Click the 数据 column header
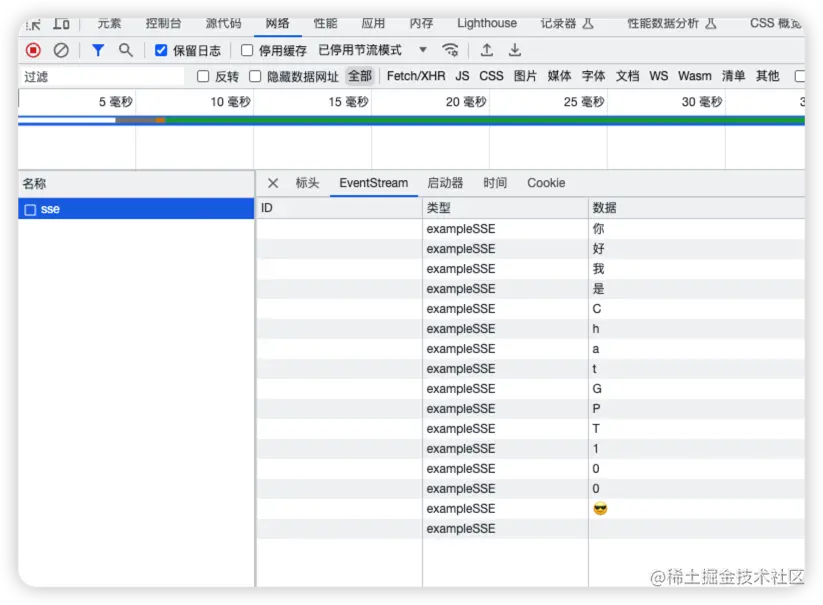 click(x=697, y=208)
